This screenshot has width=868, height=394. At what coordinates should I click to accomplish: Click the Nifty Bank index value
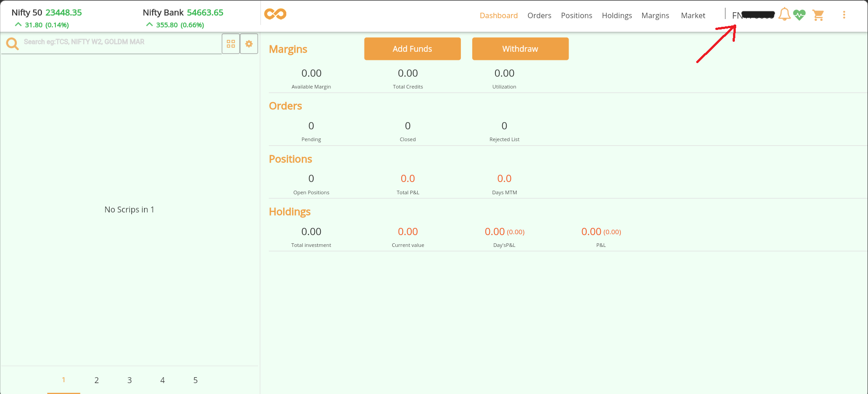pos(205,13)
